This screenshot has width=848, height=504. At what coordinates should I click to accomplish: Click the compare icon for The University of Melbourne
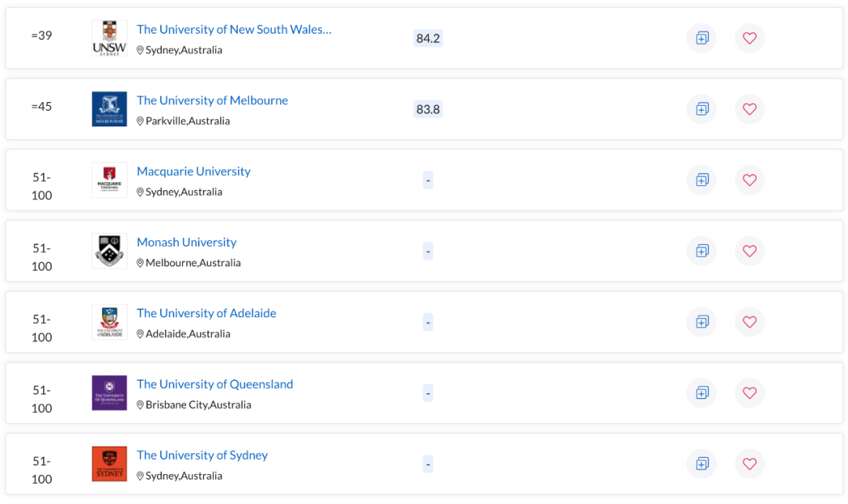(701, 109)
